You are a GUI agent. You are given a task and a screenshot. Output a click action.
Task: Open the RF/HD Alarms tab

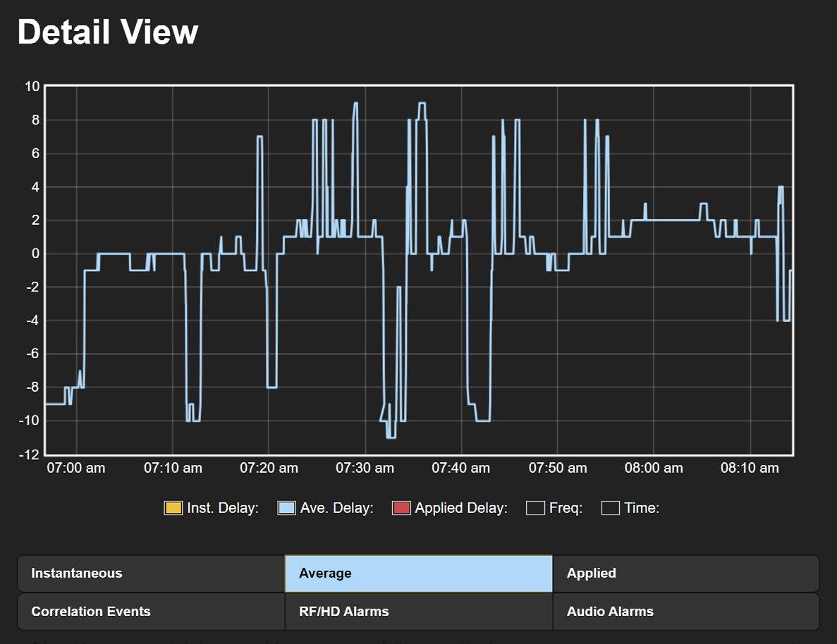click(x=419, y=612)
